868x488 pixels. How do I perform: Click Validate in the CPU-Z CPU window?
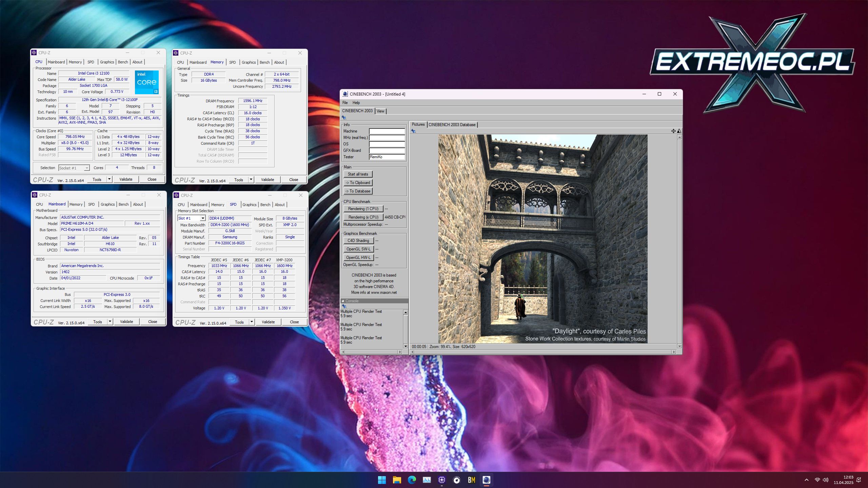click(x=126, y=179)
